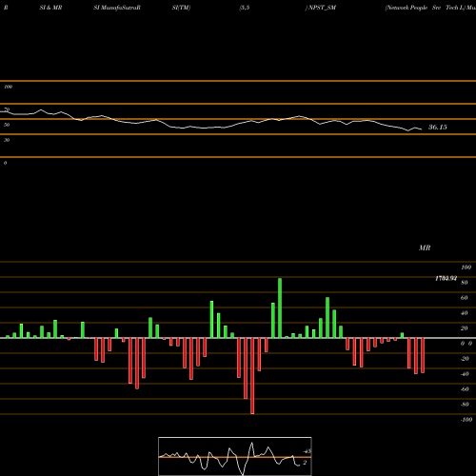The width and height of the screenshot is (476, 476).
Task: Click the MR right-axis label -40
Action: coord(465,374)
